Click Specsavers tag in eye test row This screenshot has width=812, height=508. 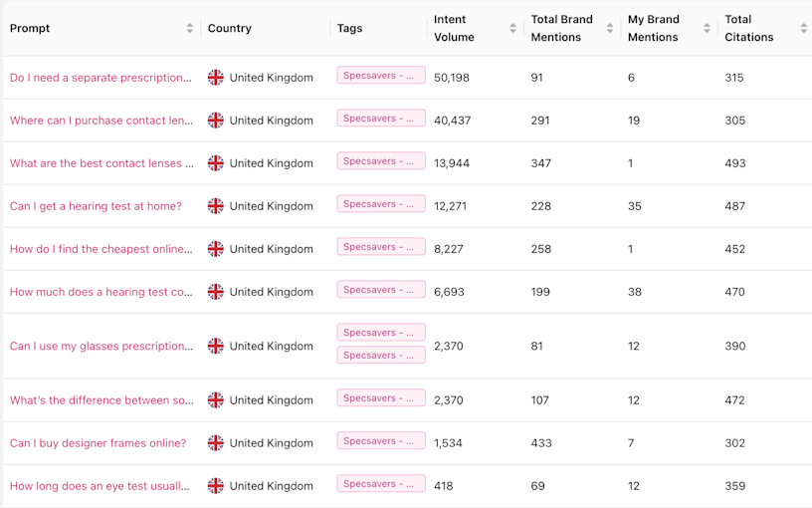pos(381,484)
